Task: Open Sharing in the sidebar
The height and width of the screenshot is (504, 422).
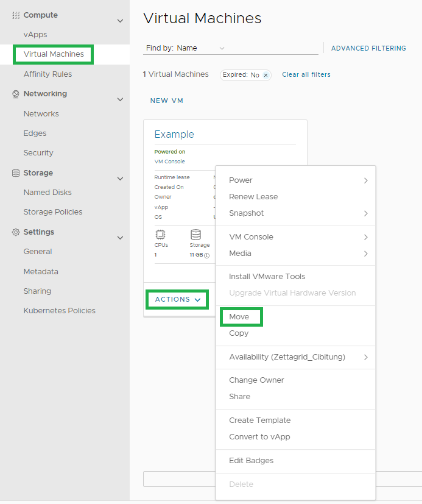Action: tap(37, 291)
